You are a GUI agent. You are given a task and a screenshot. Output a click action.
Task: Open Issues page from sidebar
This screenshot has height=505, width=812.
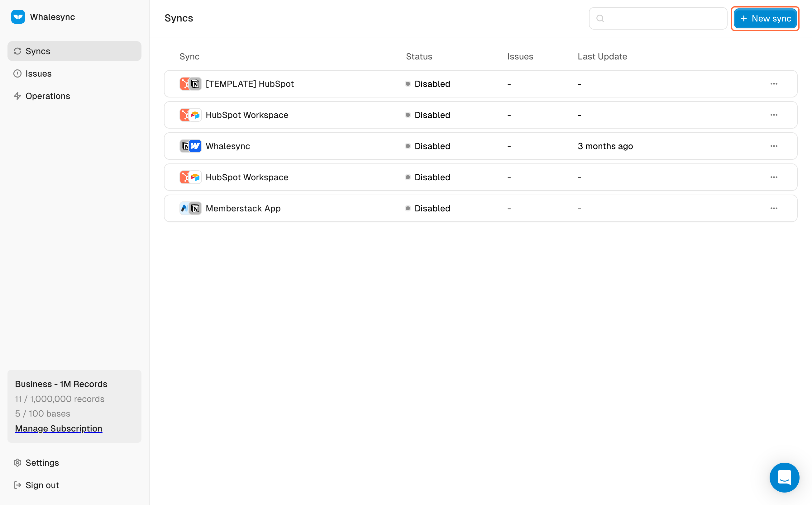[38, 73]
